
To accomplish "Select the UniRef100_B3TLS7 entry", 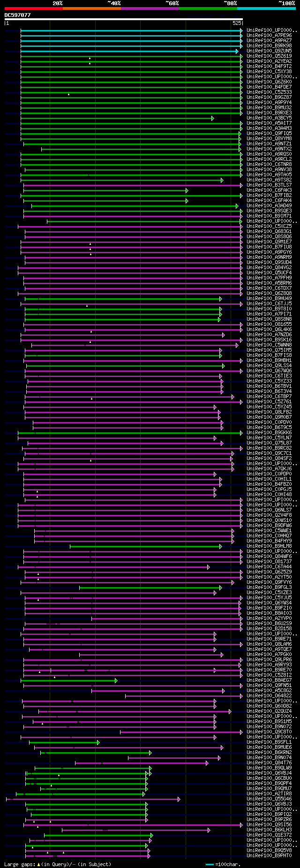I will click(x=269, y=185).
